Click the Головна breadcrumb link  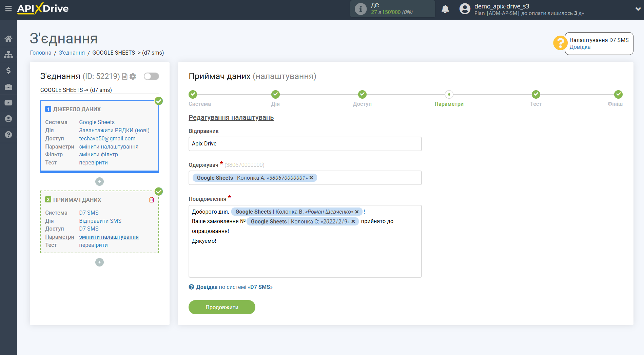pos(41,53)
